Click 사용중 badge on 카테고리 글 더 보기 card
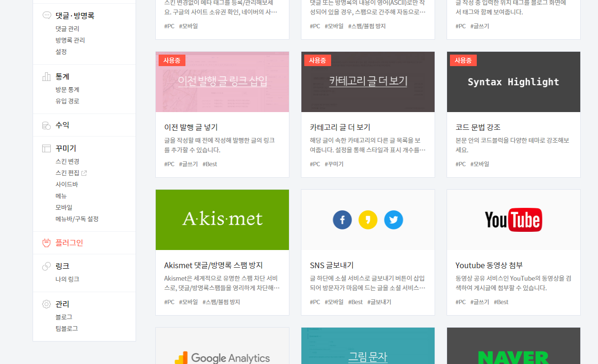This screenshot has width=598, height=364. pyautogui.click(x=317, y=60)
